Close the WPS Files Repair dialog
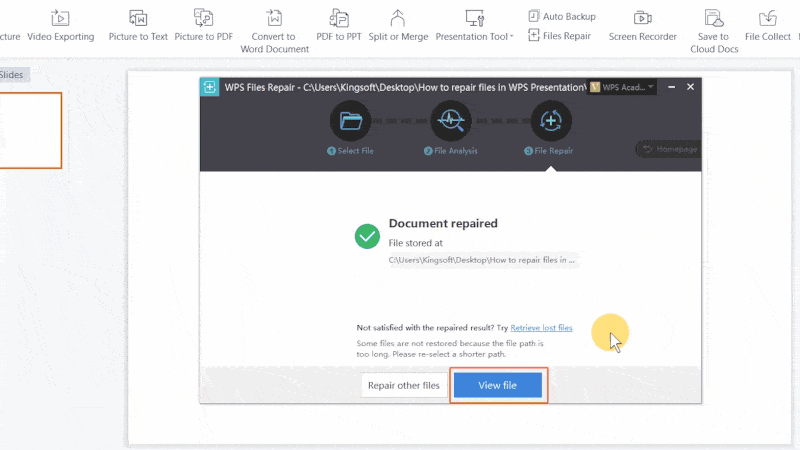The height and width of the screenshot is (450, 800). coord(690,87)
